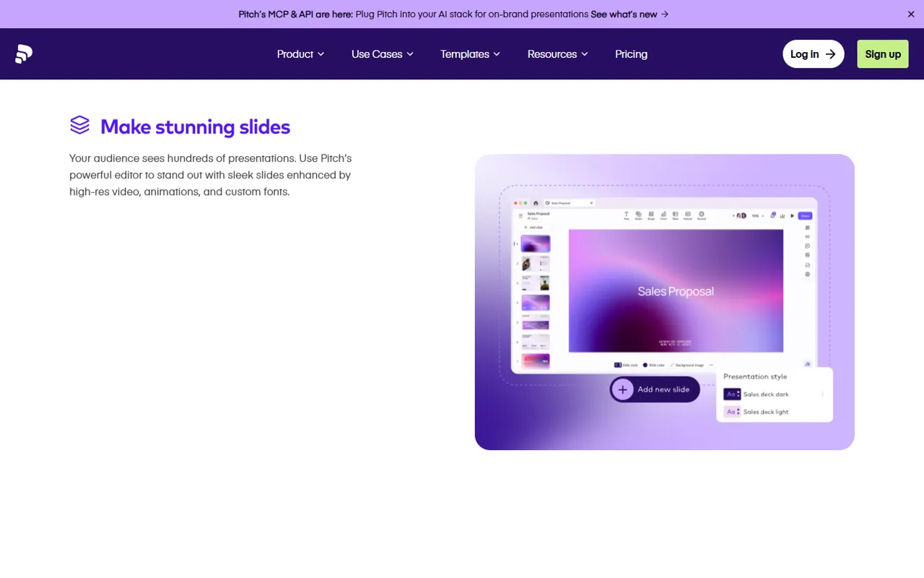Viewport: 924px width, 578px height.
Task: Follow the See what's new link
Action: tap(629, 14)
